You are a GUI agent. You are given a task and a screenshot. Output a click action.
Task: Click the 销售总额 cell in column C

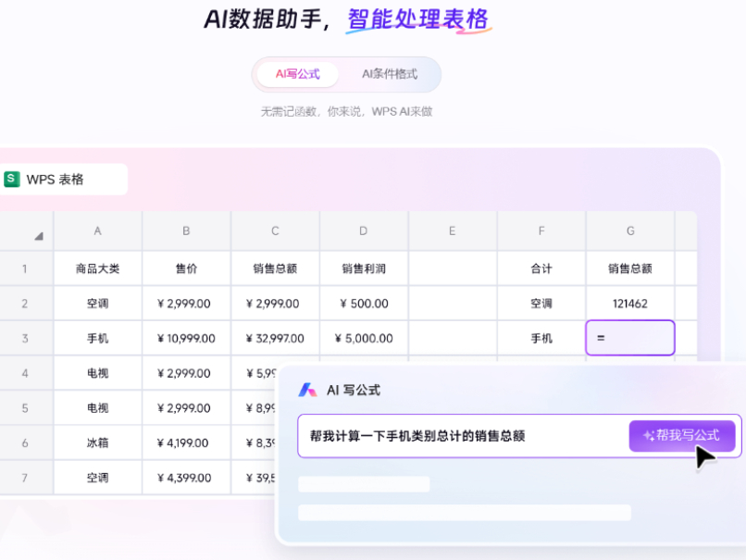(x=276, y=268)
